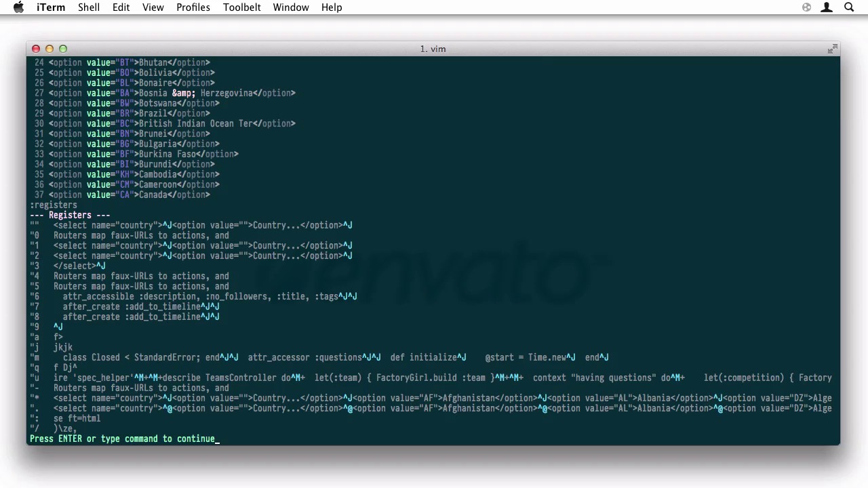Click the ':registers' command line
Viewport: 868px width, 488px height.
click(54, 205)
